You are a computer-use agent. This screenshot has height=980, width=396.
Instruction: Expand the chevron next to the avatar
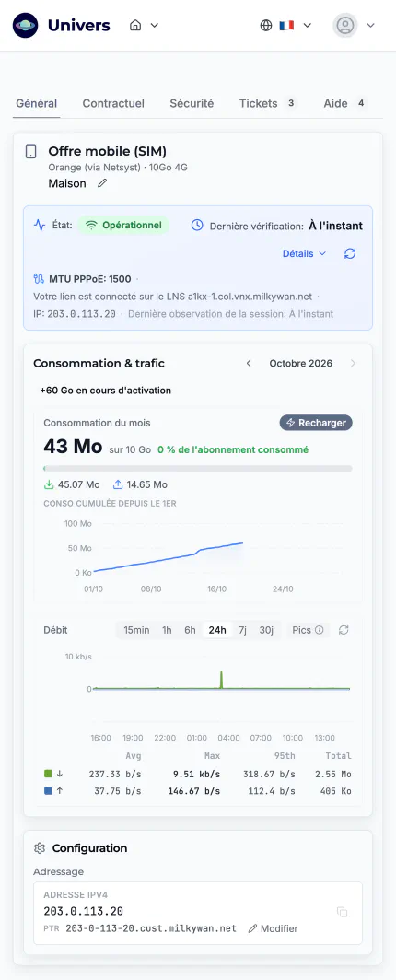370,25
